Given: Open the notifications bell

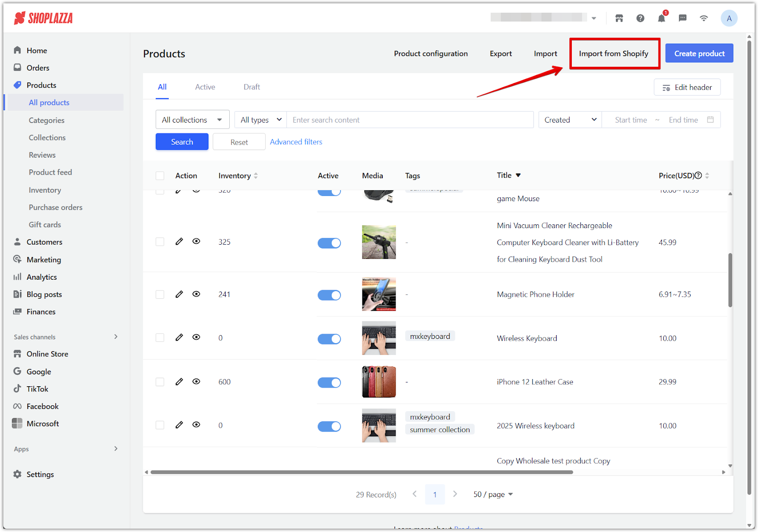Looking at the screenshot, I should click(x=661, y=18).
